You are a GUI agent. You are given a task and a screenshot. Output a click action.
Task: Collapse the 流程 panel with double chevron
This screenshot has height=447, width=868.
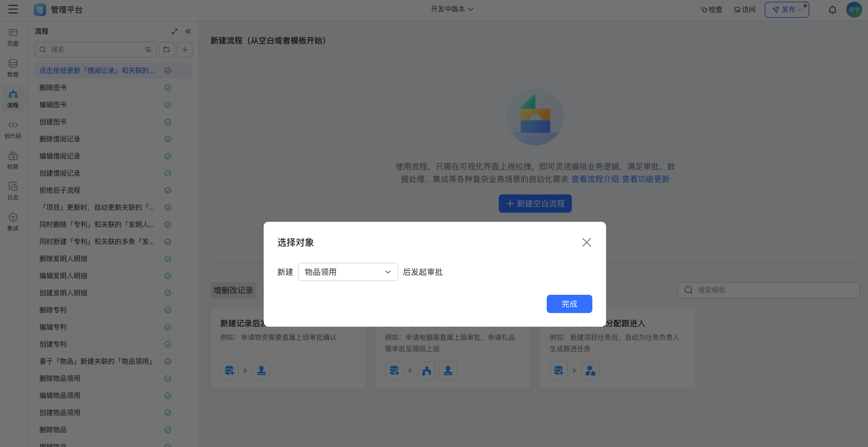tap(188, 31)
